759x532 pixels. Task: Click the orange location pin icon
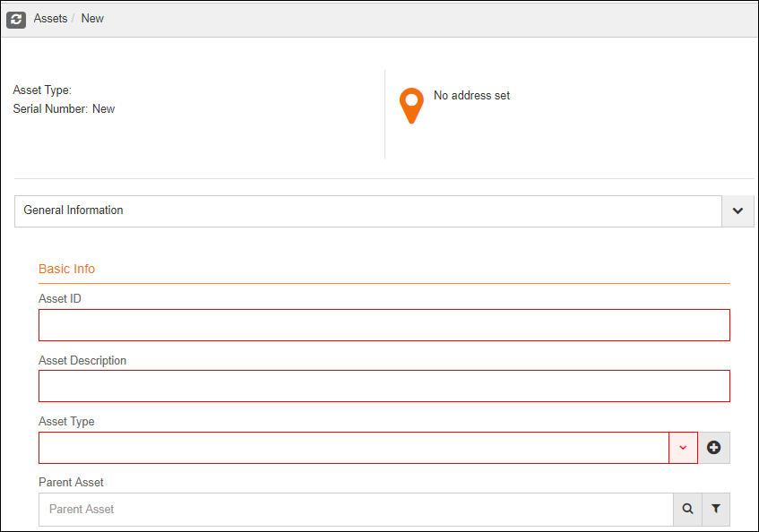coord(411,106)
